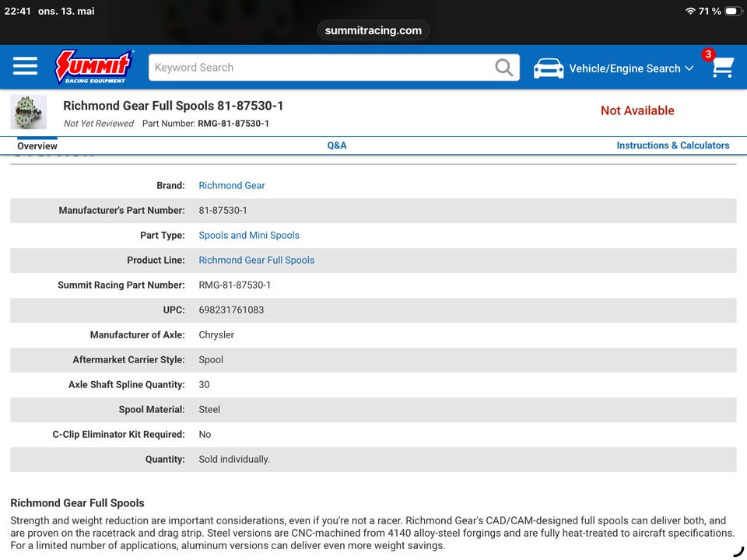Click the magnifying glass search icon
Screen dimensions: 747x560
click(x=504, y=68)
